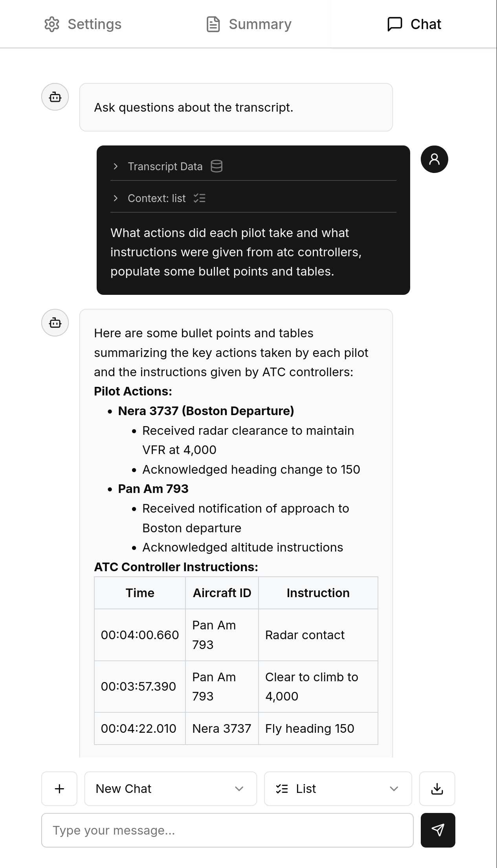Click the bot avatar beside summary response
This screenshot has height=868, width=497.
(55, 323)
